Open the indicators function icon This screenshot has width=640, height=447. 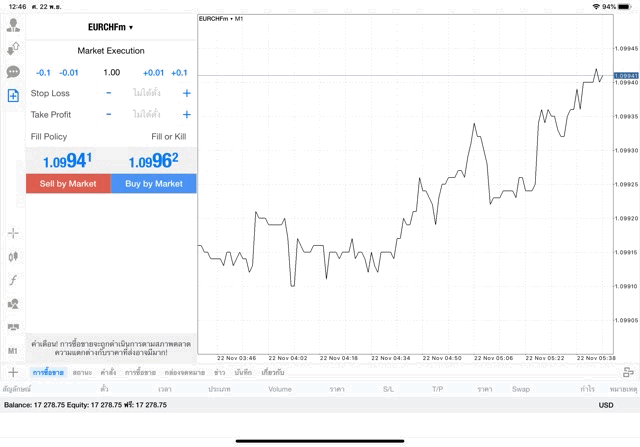[13, 280]
